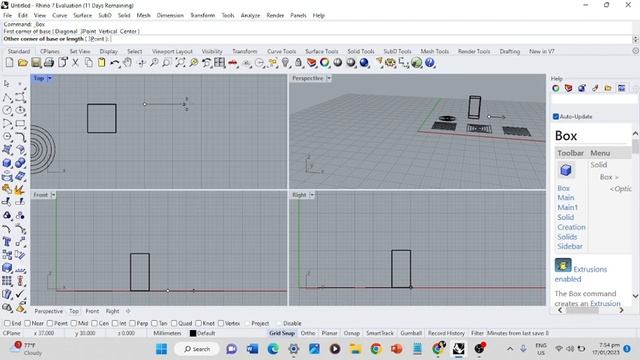
Task: Click the padlock Lock objects icon
Action: coord(298,63)
